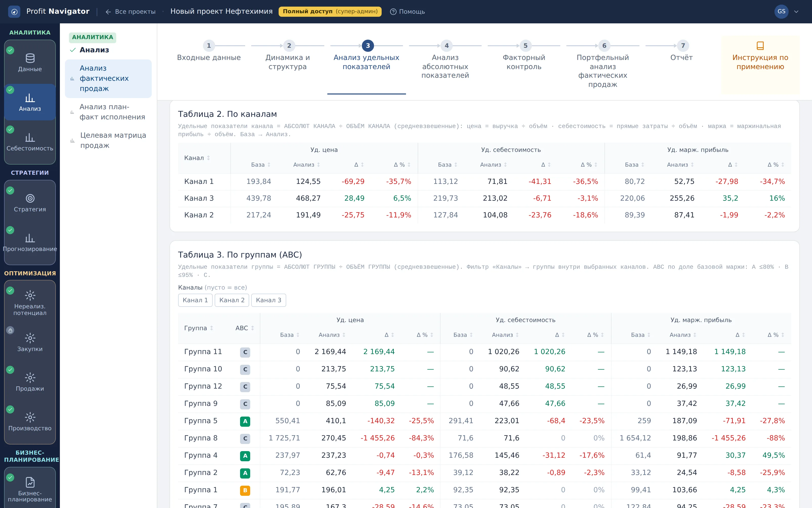Image resolution: width=812 pixels, height=508 pixels.
Task: Select Анализ фактических продаж submenu item
Action: tap(108, 79)
